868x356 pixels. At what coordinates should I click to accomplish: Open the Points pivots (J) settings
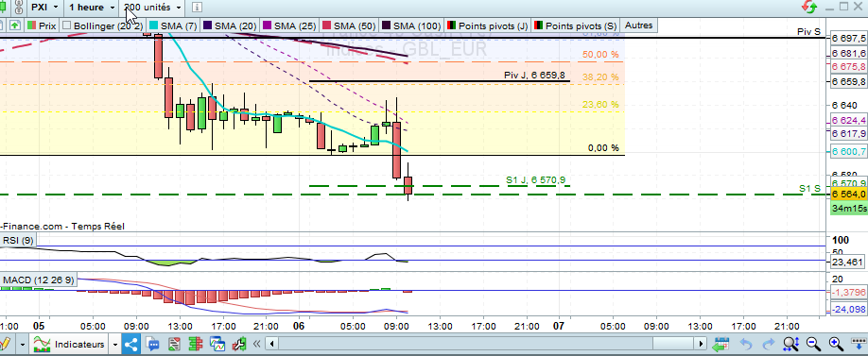(x=488, y=25)
